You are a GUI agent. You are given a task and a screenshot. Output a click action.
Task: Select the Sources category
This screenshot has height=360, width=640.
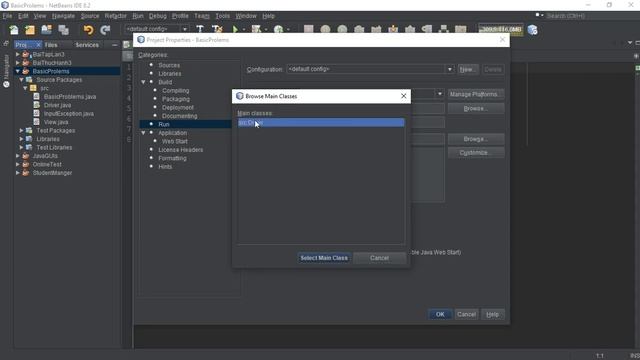pos(169,65)
